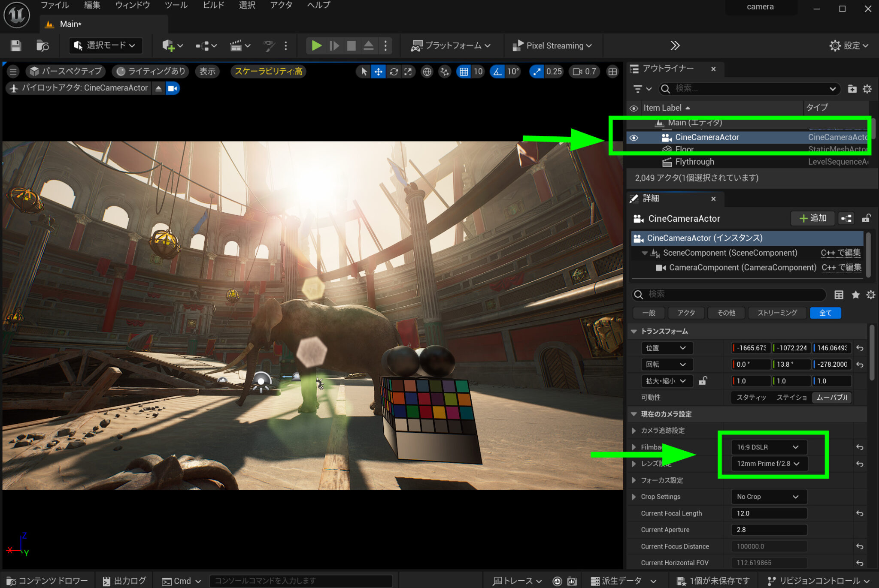Click C++で編集 for CameraComponent

tap(841, 267)
